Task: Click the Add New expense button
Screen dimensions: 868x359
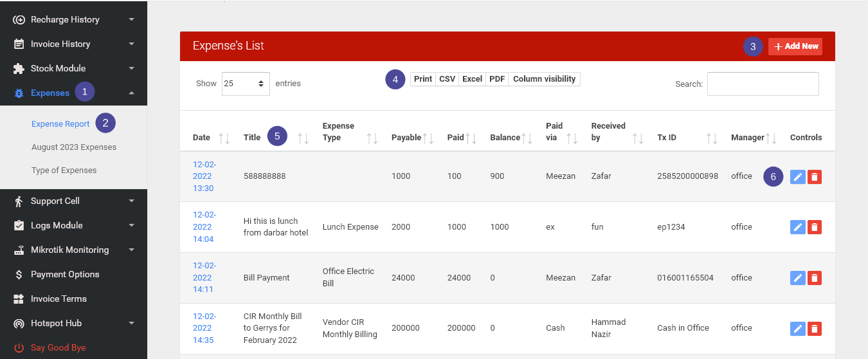Action: point(795,46)
